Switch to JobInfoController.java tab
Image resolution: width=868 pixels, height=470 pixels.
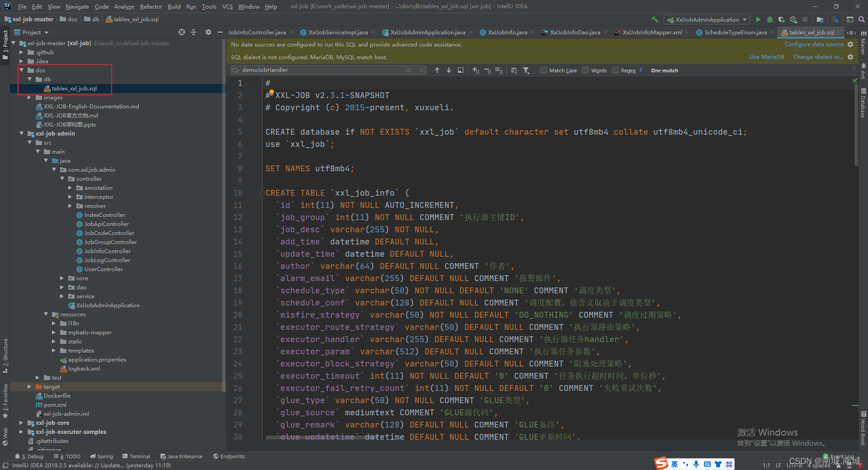(x=257, y=32)
